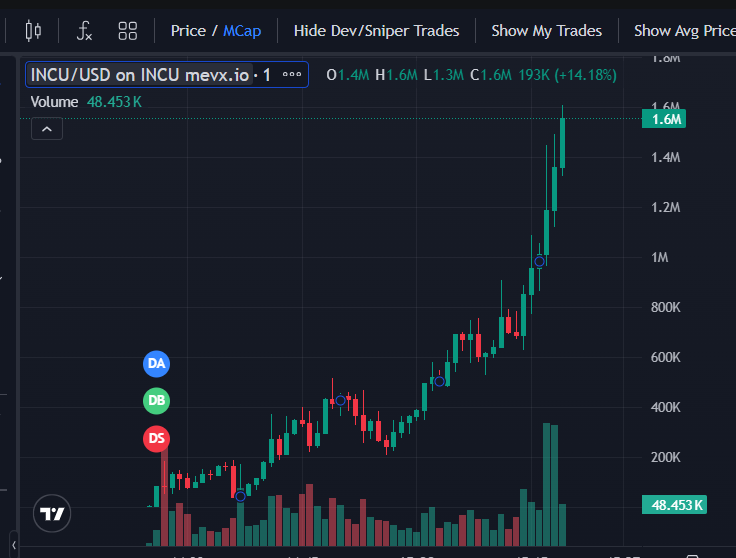Open the three-dot legend options menu
Viewport: 736px width, 558px height.
[x=291, y=74]
